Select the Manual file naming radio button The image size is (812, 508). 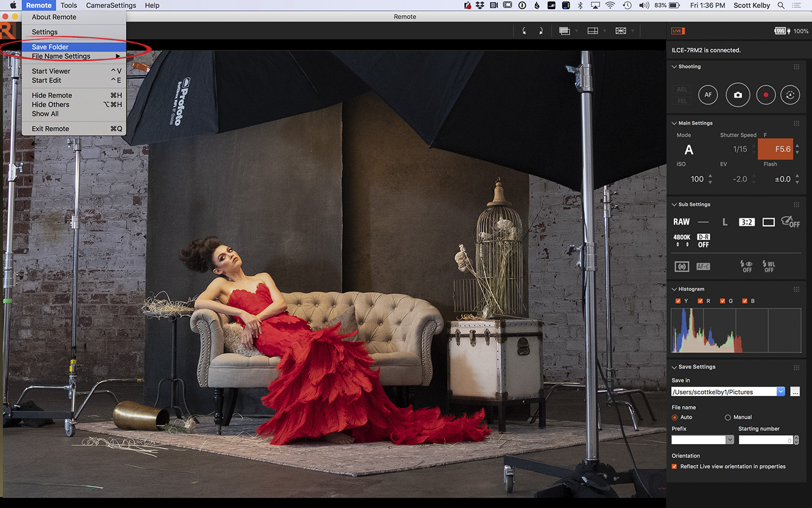pos(727,417)
